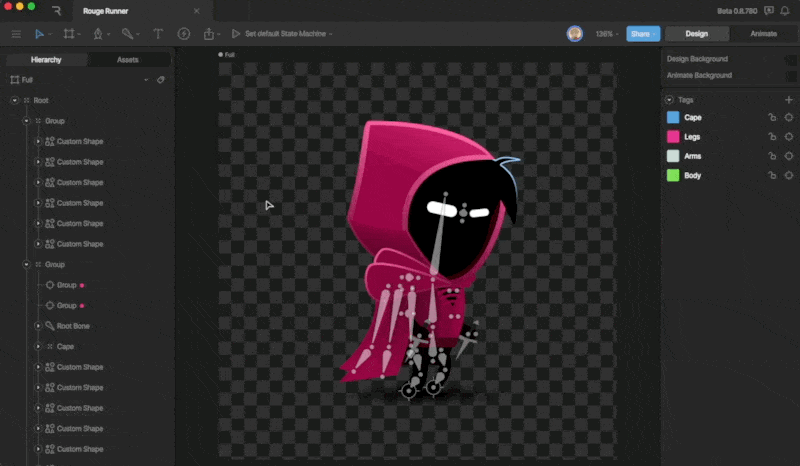Switch to the Hierarchy tab
Viewport: 800px width, 466px height.
pyautogui.click(x=46, y=60)
